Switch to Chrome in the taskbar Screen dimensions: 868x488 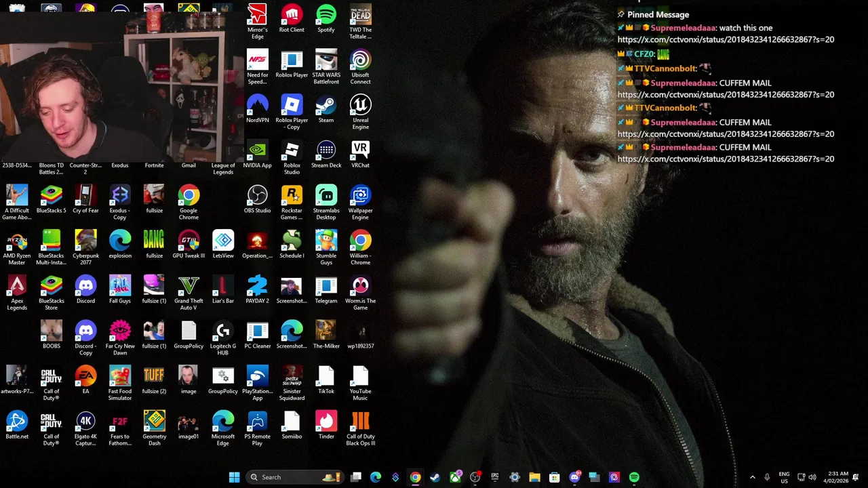pyautogui.click(x=415, y=477)
